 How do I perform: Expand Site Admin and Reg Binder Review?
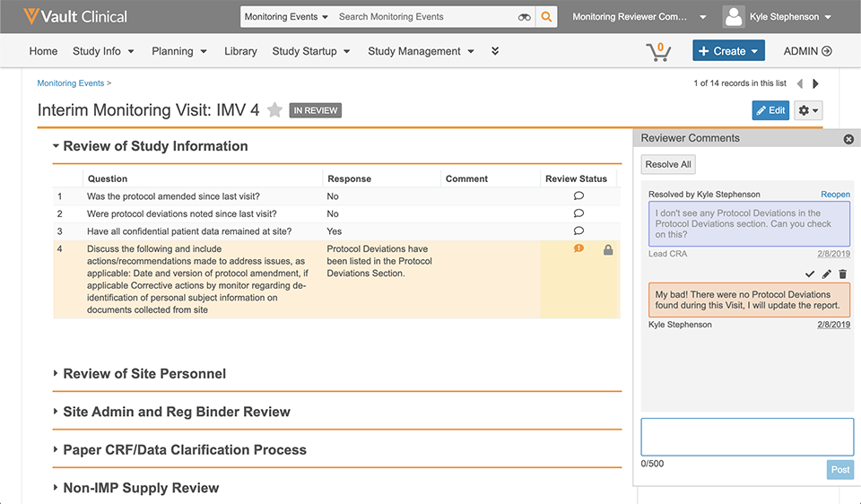point(56,413)
